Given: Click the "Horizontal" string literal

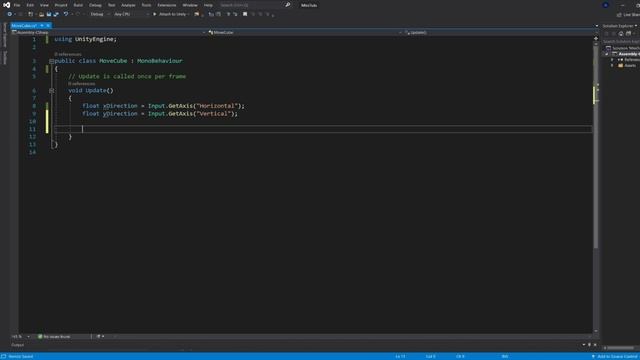Looking at the screenshot, I should pyautogui.click(x=216, y=106).
